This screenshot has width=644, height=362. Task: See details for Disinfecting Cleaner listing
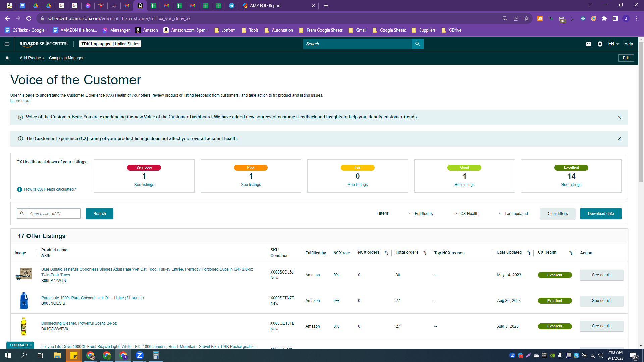[602, 326]
